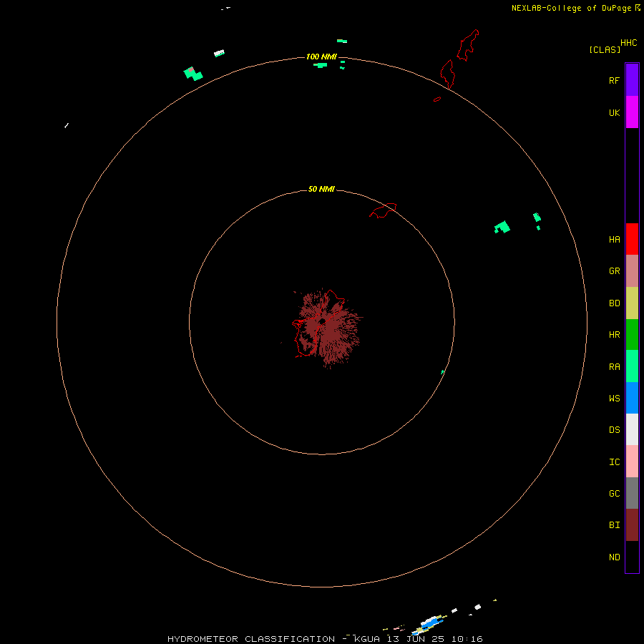
Task: Click the NEXLAB-College of DuPage credit text
Action: (572, 8)
